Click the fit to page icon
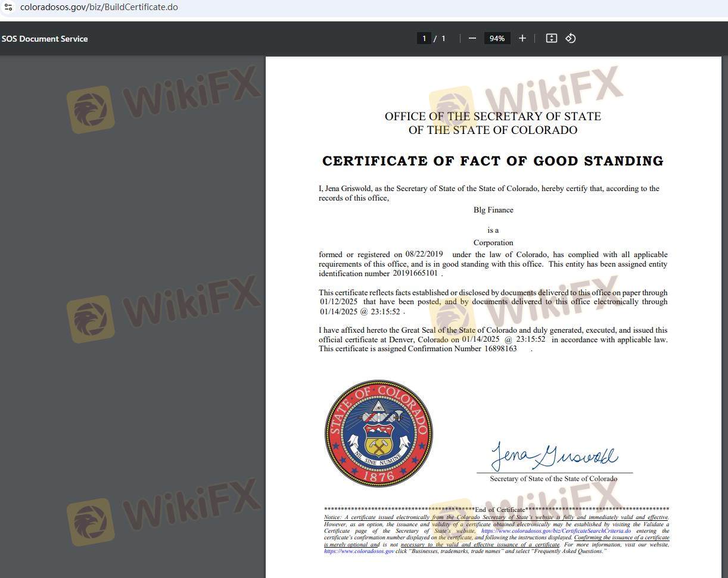Viewport: 728px width, 578px height. click(x=552, y=38)
